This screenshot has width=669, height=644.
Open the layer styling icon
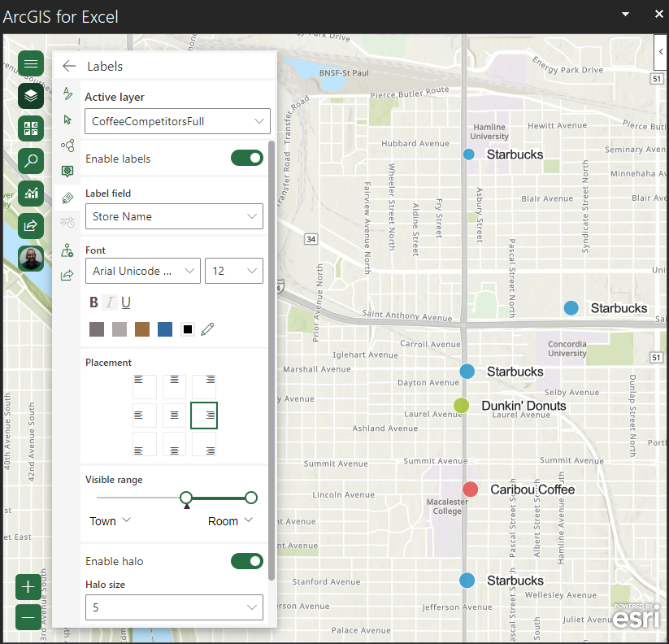tap(67, 94)
